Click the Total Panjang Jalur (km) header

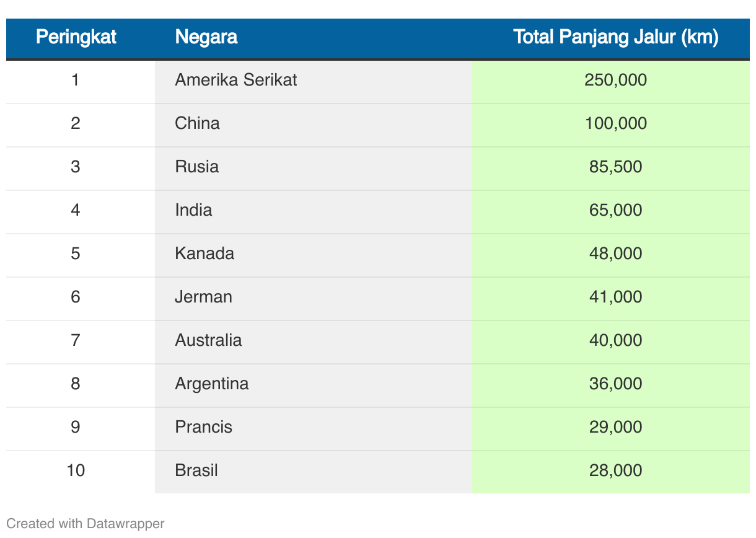(615, 37)
